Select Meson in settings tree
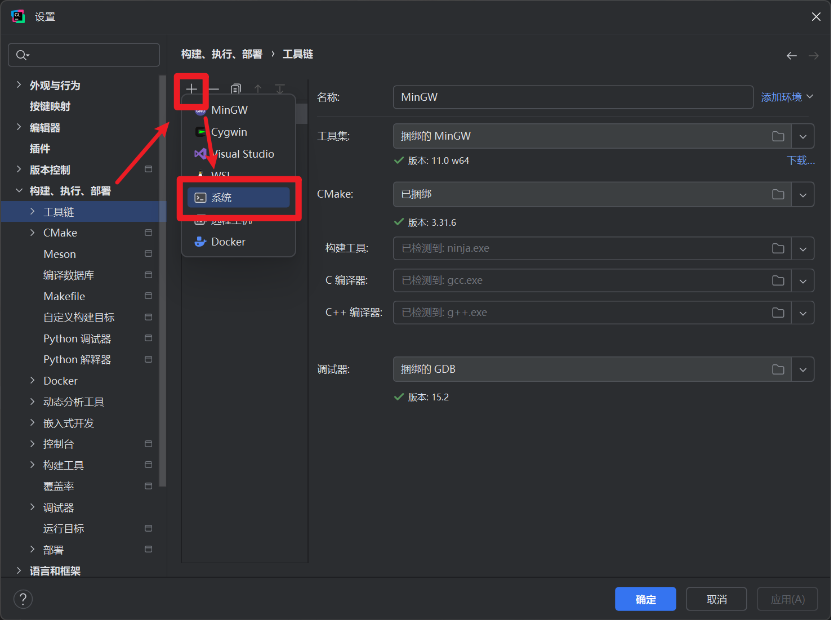Screen dimensions: 831x620 (59, 254)
